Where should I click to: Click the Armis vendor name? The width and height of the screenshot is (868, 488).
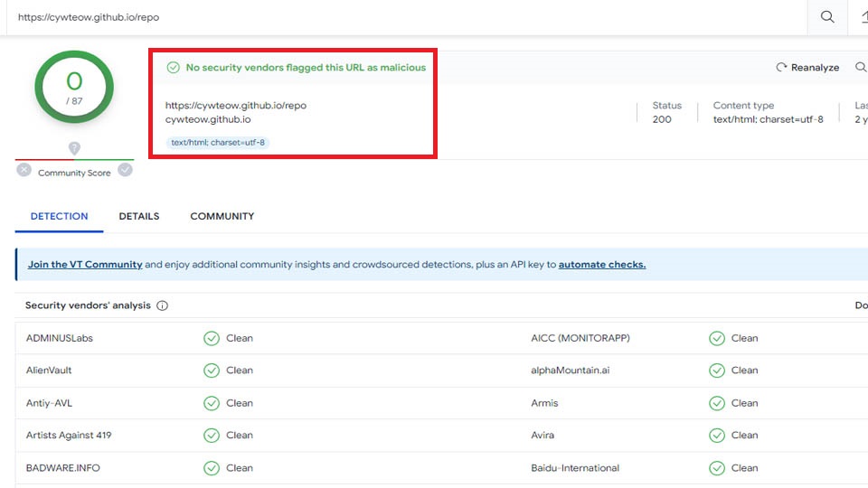544,403
